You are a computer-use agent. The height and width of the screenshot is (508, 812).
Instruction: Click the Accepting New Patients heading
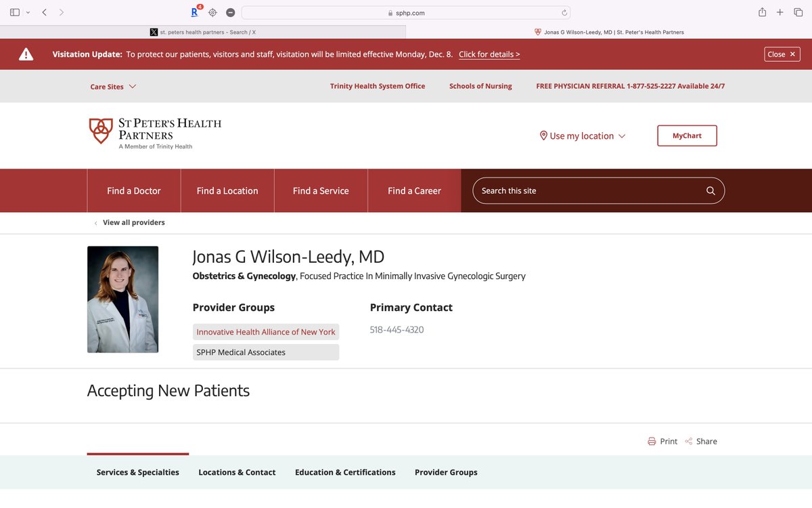pos(168,391)
